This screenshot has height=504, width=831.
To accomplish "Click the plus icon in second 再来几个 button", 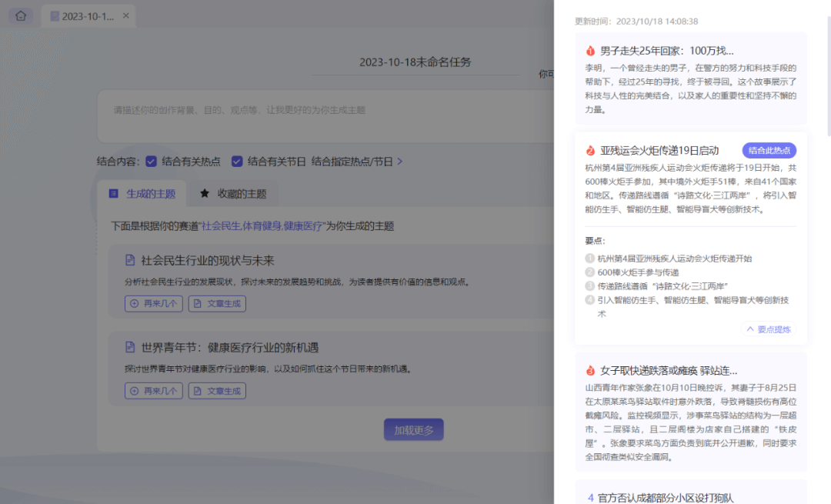I will point(135,391).
